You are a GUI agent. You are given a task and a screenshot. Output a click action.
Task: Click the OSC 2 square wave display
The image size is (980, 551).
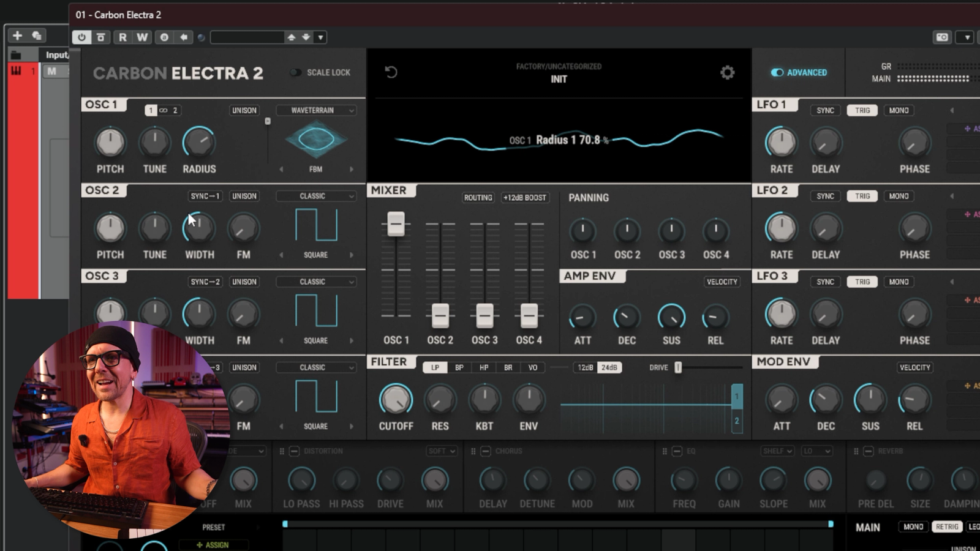[x=316, y=225]
